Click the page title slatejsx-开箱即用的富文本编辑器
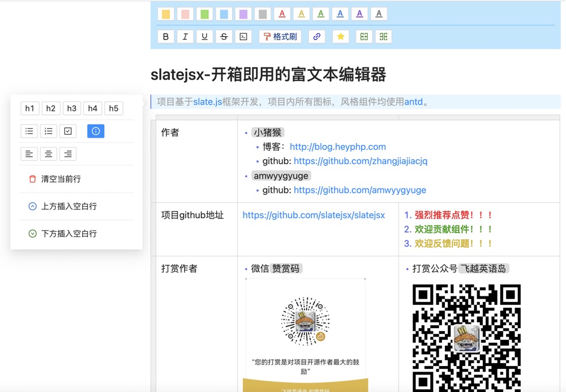This screenshot has height=392, width=566. [x=268, y=75]
